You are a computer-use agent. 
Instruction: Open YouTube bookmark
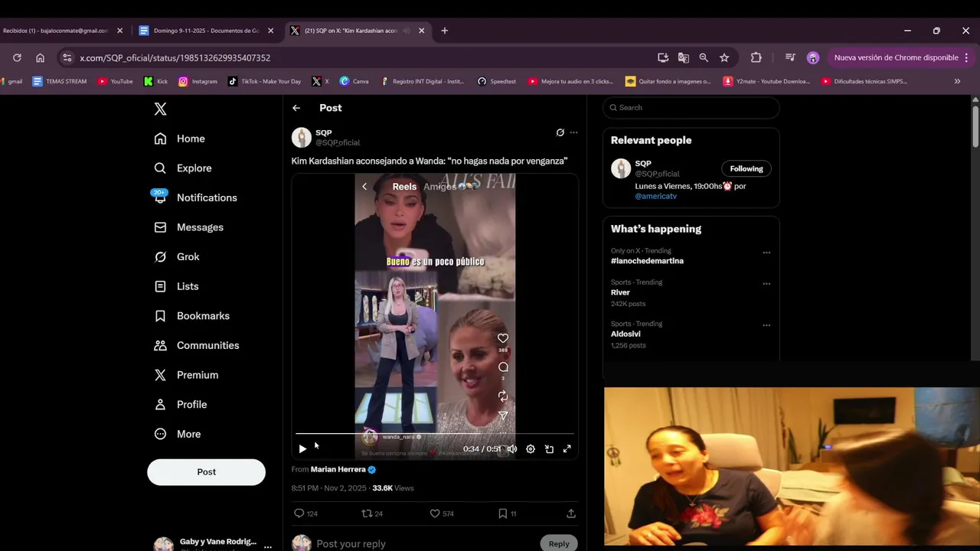[116, 81]
